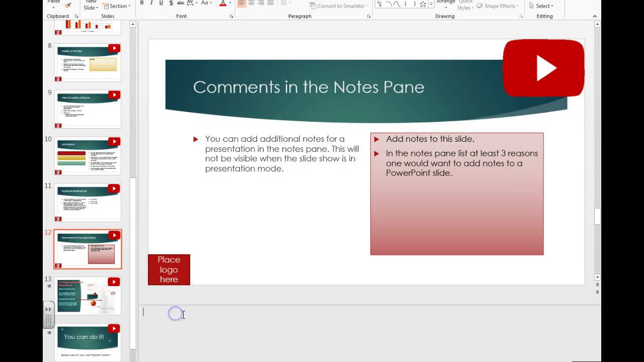Select slide 11 thumbnail
This screenshot has height=362, width=644.
[88, 203]
